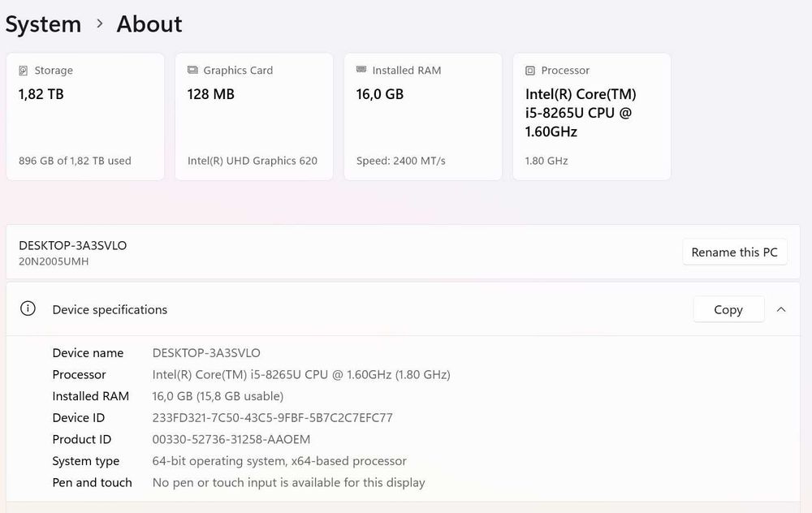Select the i5-8265U processor name in the Processor card

pos(578,113)
